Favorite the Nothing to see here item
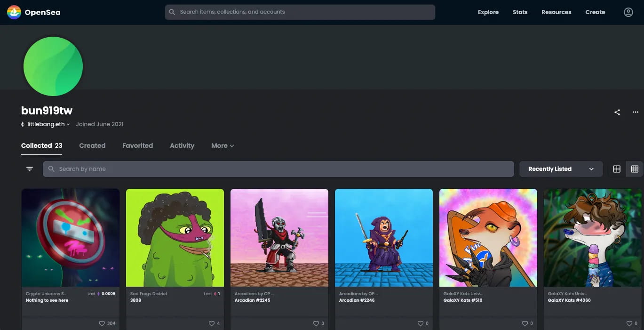Image resolution: width=644 pixels, height=330 pixels. [x=102, y=323]
